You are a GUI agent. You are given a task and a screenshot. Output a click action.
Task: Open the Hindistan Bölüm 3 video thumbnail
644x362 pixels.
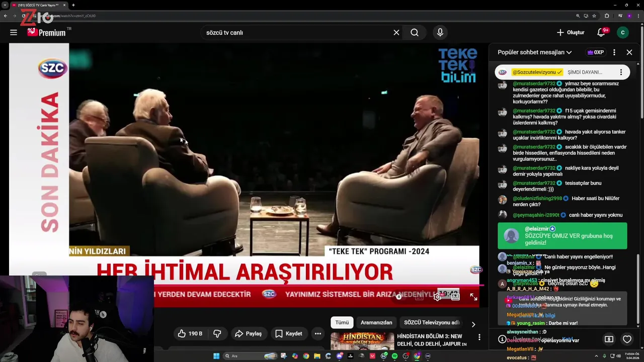(x=362, y=341)
